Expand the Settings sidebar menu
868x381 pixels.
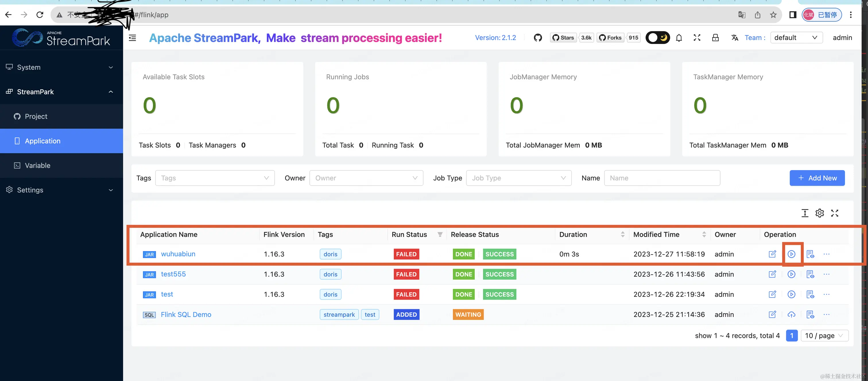[x=61, y=190]
